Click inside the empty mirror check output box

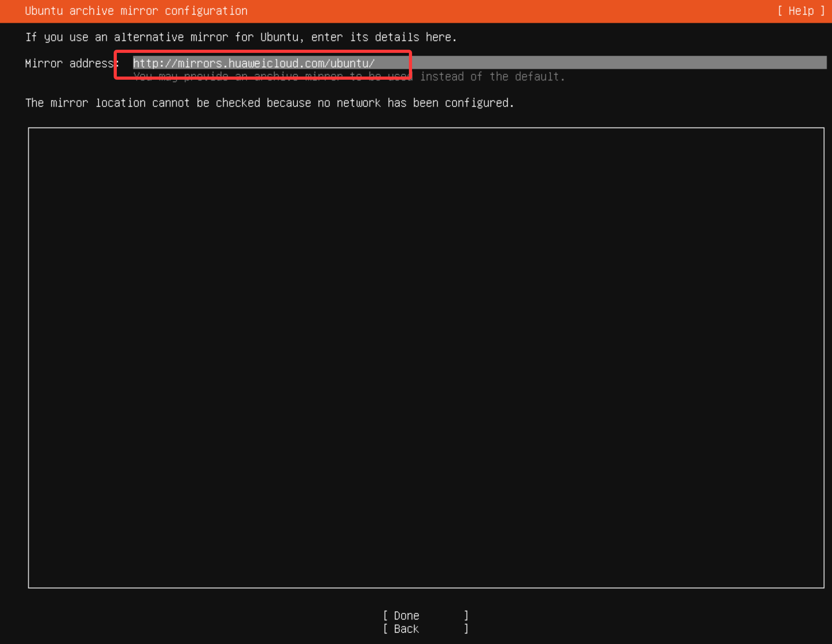[x=425, y=357]
